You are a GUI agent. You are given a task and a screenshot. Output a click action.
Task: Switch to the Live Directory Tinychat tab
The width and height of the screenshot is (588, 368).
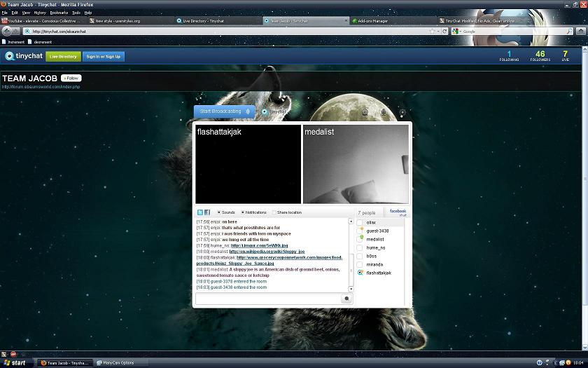pos(218,21)
